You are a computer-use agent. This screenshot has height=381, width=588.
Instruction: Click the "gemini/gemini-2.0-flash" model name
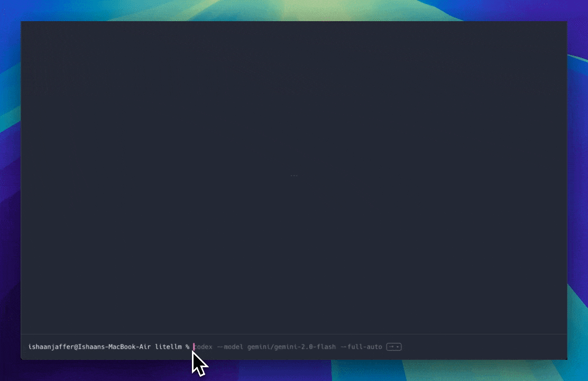291,347
